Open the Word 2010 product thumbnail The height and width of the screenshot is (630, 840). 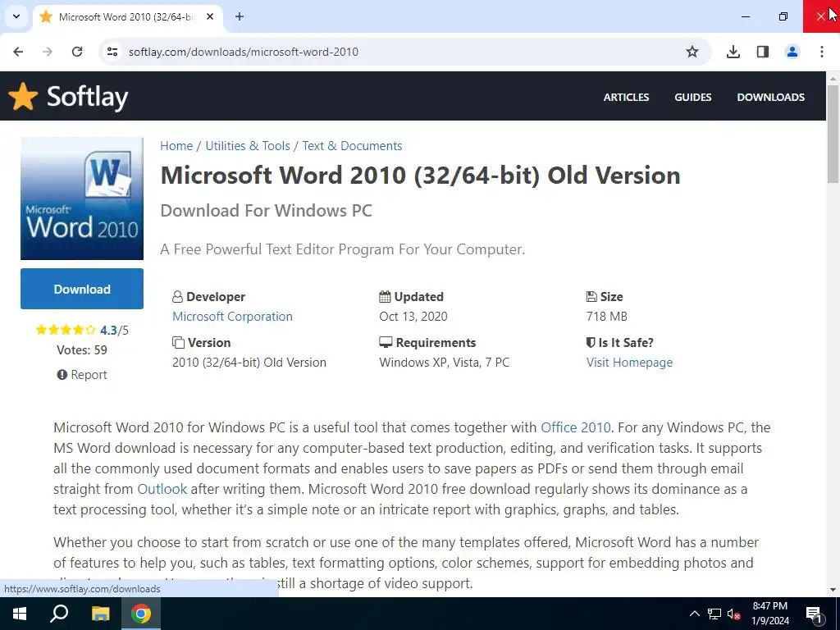82,199
